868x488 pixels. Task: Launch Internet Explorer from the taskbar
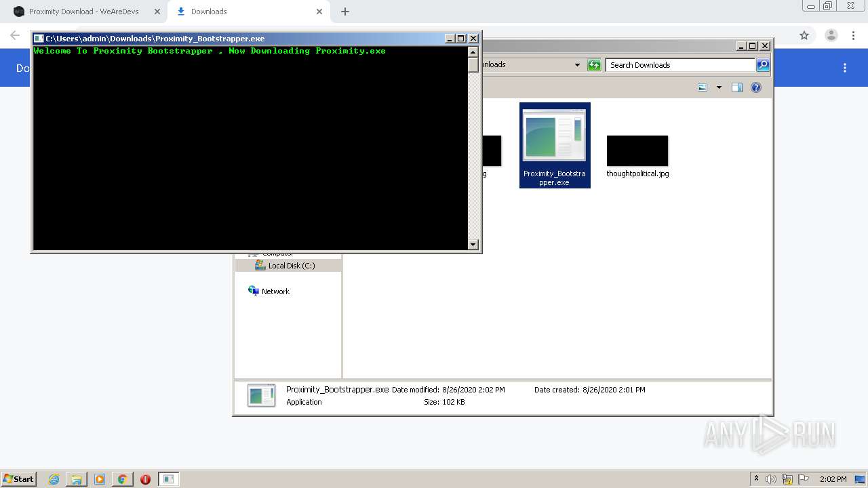[x=54, y=479]
